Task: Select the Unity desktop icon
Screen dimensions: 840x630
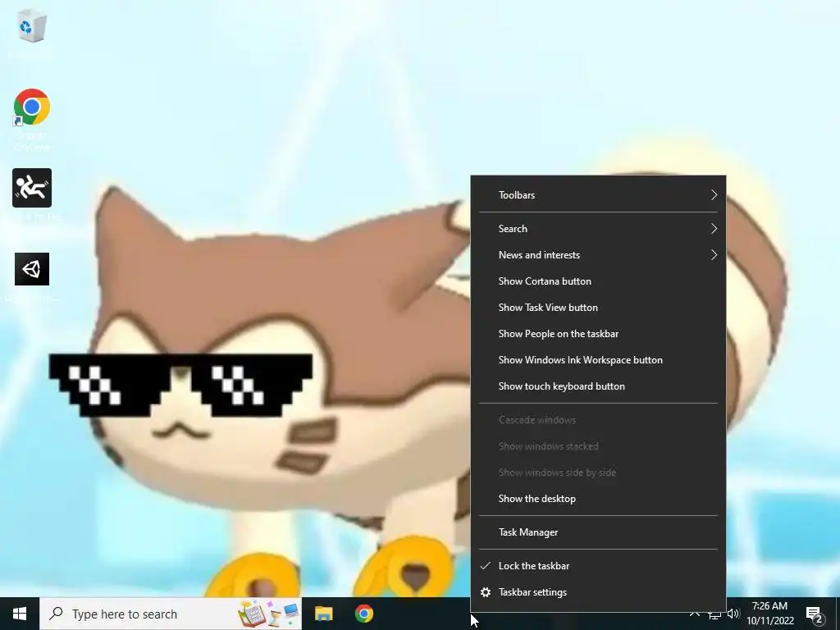Action: click(32, 269)
